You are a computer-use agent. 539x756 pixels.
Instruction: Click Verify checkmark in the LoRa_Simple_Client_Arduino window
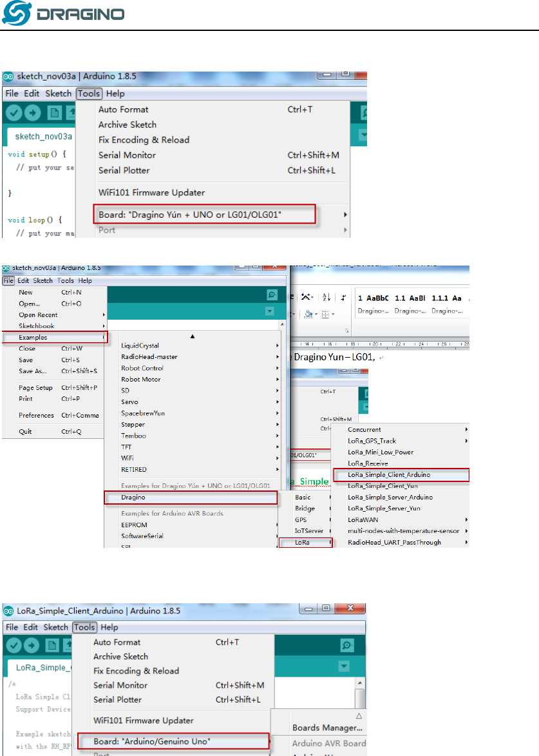tap(14, 645)
